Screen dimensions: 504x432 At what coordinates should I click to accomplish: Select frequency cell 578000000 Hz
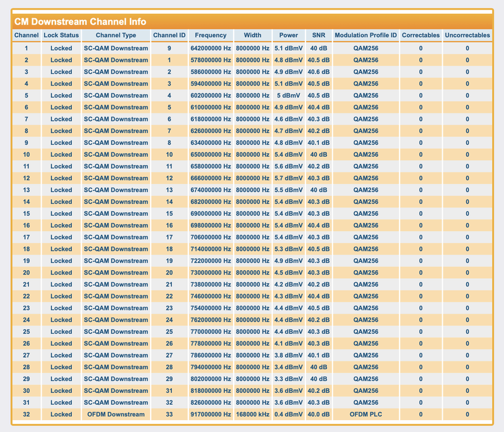210,60
